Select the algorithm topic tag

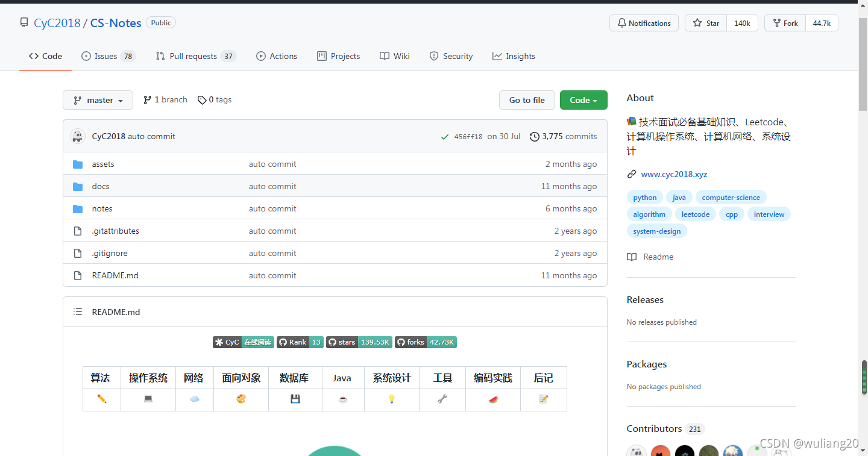tap(649, 214)
